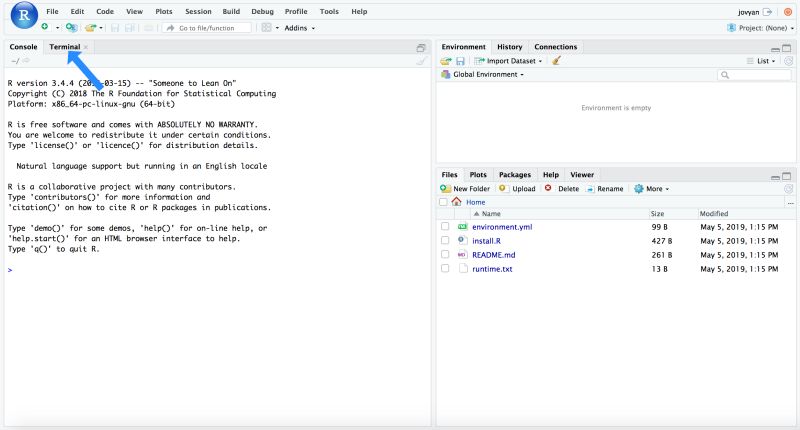Click the Print icon in main toolbar

coord(148,28)
